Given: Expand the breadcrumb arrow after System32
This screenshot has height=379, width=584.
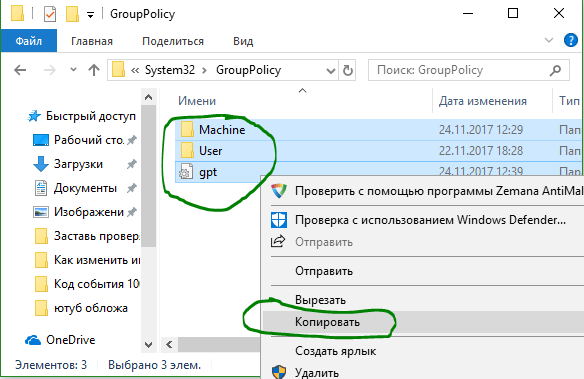Looking at the screenshot, I should 204,70.
